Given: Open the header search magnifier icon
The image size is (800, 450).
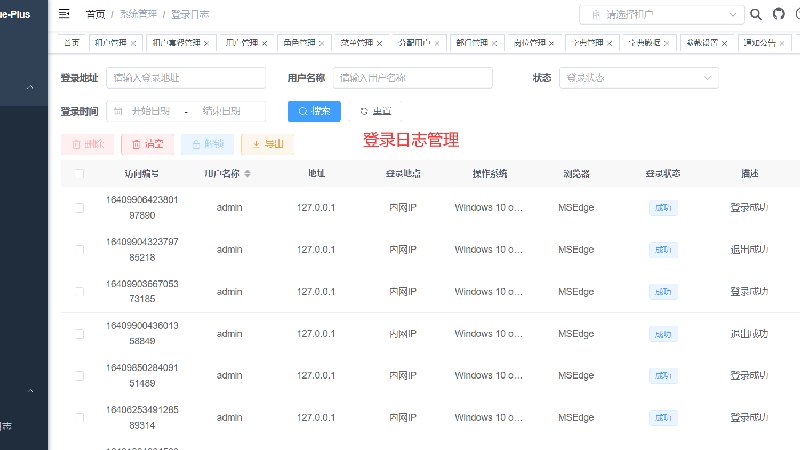Looking at the screenshot, I should coord(756,14).
